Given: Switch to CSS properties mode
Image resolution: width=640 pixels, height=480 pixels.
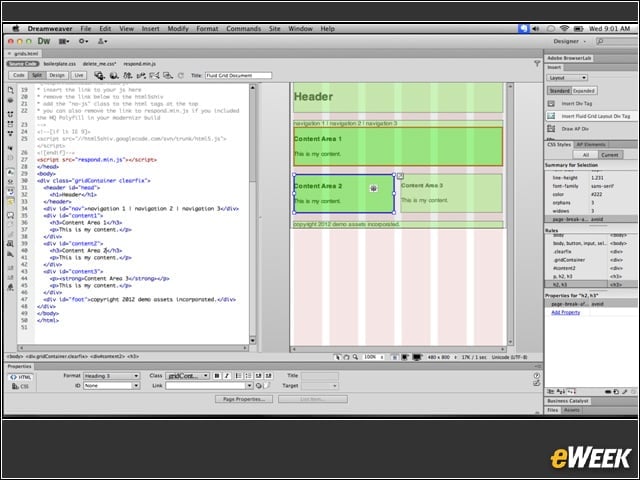Looking at the screenshot, I should pos(21,386).
